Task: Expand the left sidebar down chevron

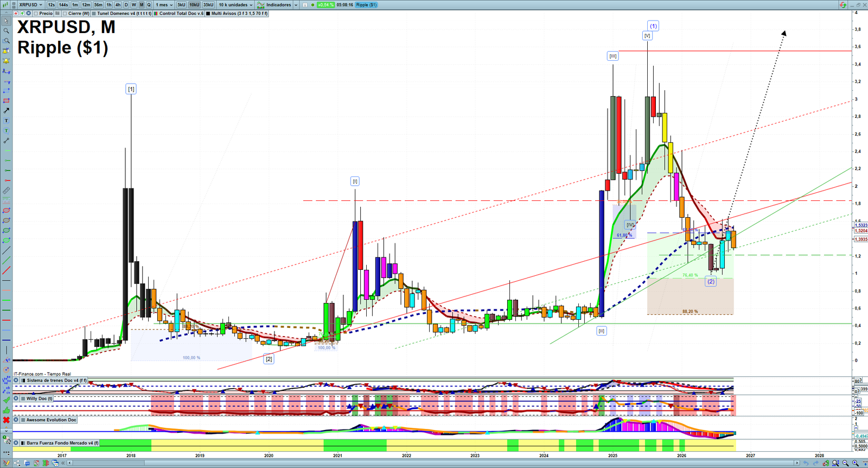Action: point(6,431)
